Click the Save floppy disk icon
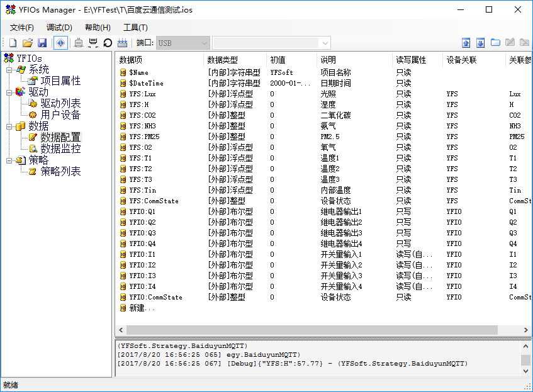This screenshot has width=533, height=392. pos(42,43)
